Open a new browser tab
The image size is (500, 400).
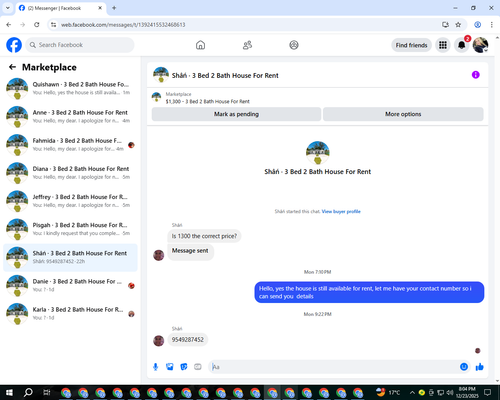[x=114, y=8]
